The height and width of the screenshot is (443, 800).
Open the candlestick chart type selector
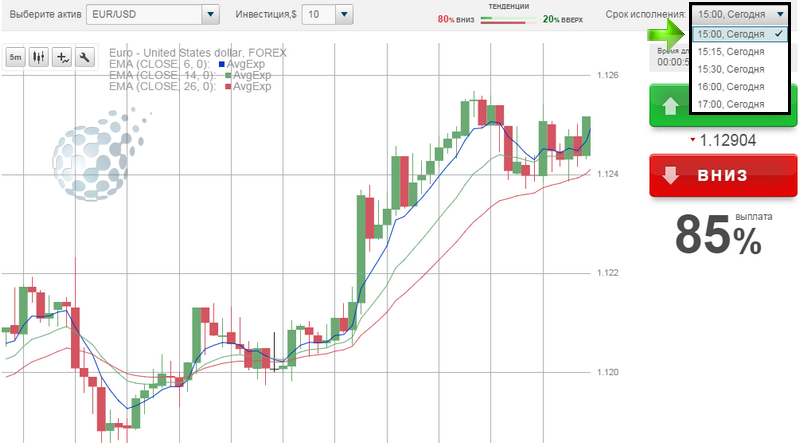coord(39,58)
